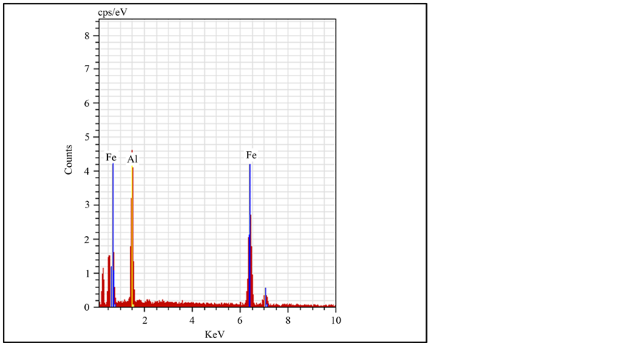Select the tall blue Fe marker line below 1 keV
The height and width of the screenshot is (343, 644).
113,235
